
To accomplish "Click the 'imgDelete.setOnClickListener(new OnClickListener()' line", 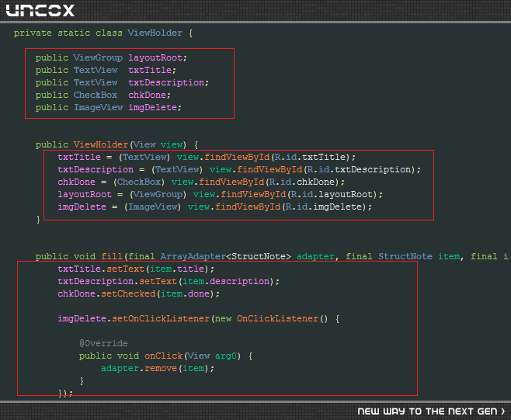I will click(x=199, y=318).
